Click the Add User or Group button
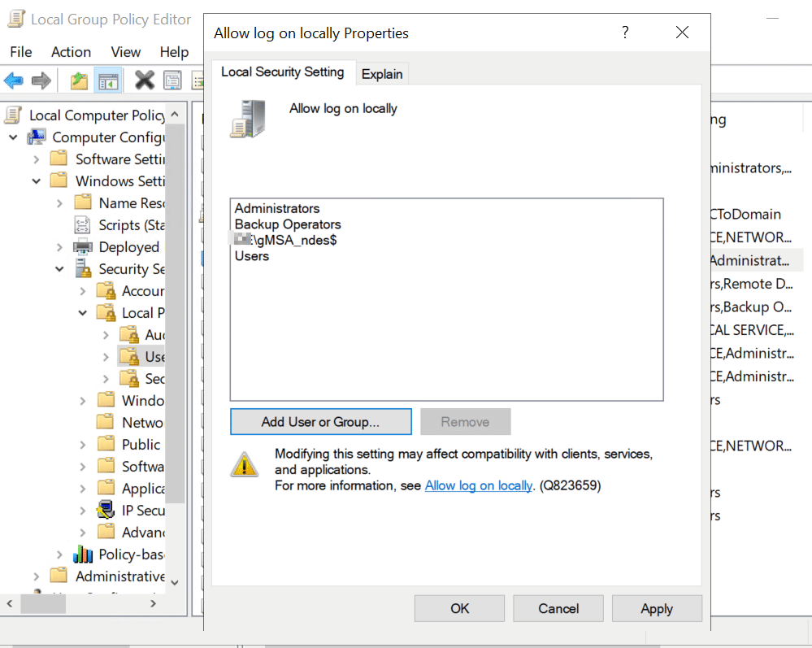The width and height of the screenshot is (812, 648). [x=320, y=421]
